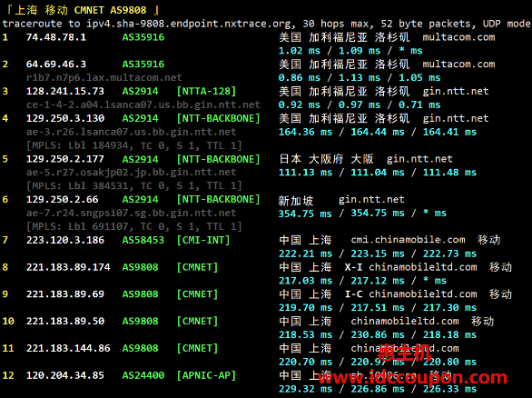
Task: Select hop 11 IP 221.183.144.86
Action: pos(68,348)
